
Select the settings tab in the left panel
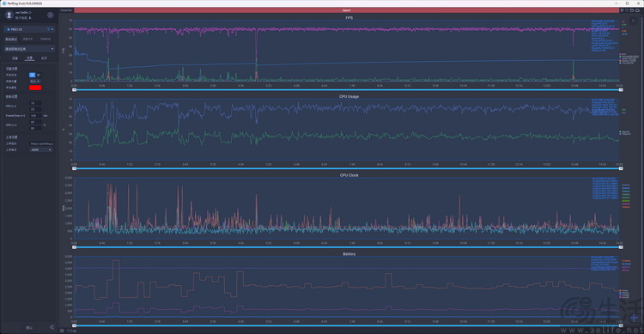[29, 58]
